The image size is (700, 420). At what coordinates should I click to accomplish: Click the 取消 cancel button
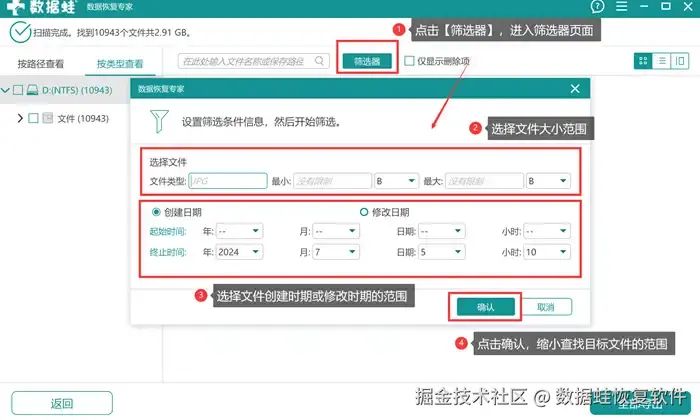[x=546, y=307]
